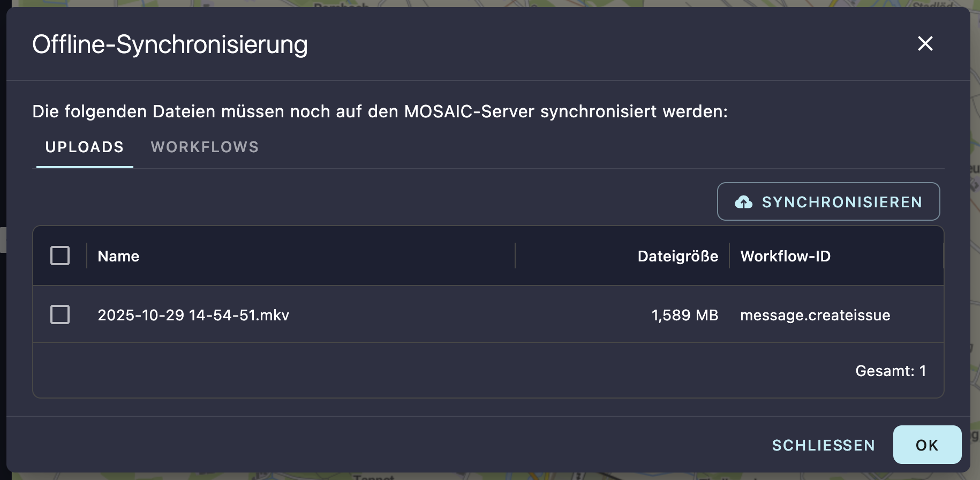The width and height of the screenshot is (980, 480).
Task: Tick the select-all checkbox in table header
Action: (60, 256)
